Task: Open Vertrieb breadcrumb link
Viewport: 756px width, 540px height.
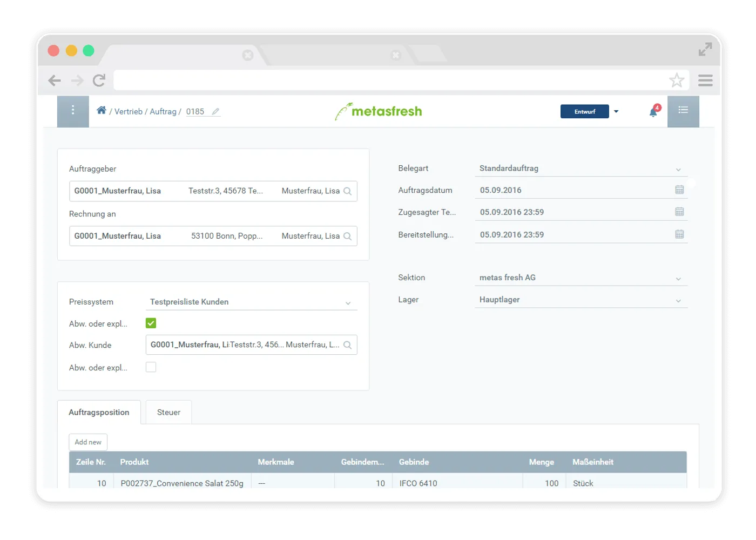Action: coord(129,112)
